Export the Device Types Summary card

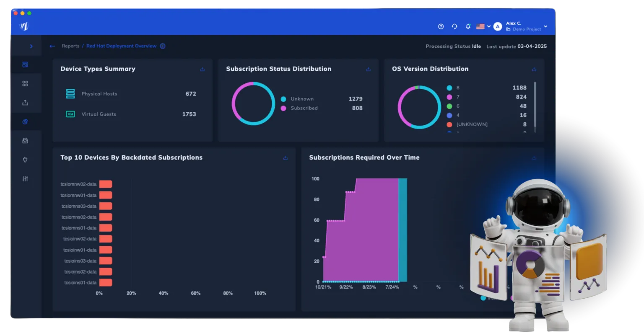203,70
